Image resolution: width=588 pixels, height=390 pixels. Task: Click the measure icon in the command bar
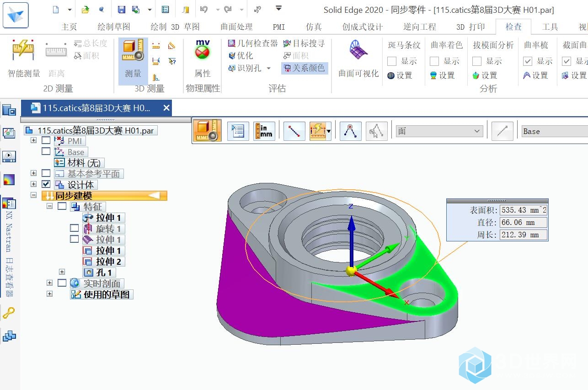(208, 131)
